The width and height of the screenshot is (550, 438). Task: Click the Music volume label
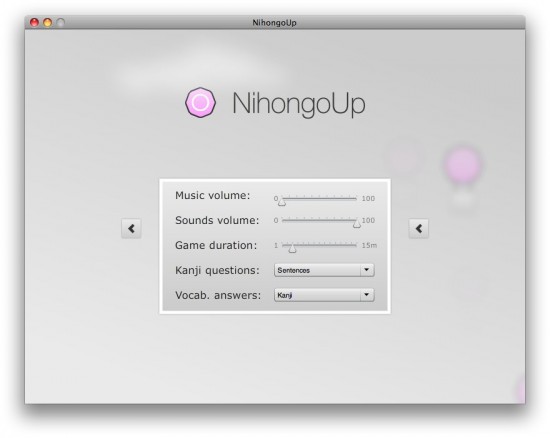point(213,195)
